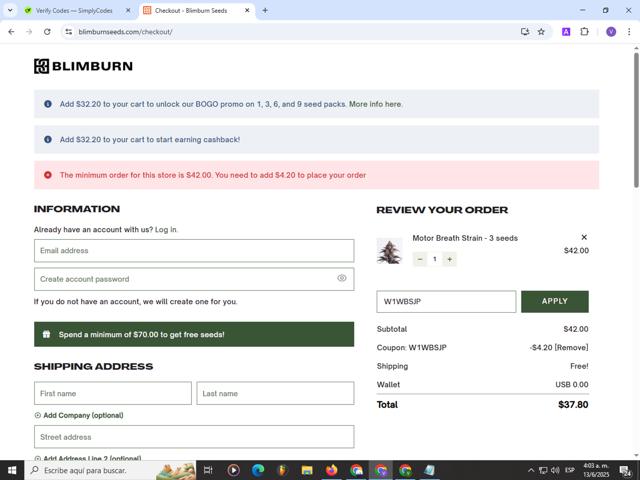This screenshot has height=480, width=640.
Task: Select the Checkout - Blimburn Seeds tab
Action: (191, 11)
